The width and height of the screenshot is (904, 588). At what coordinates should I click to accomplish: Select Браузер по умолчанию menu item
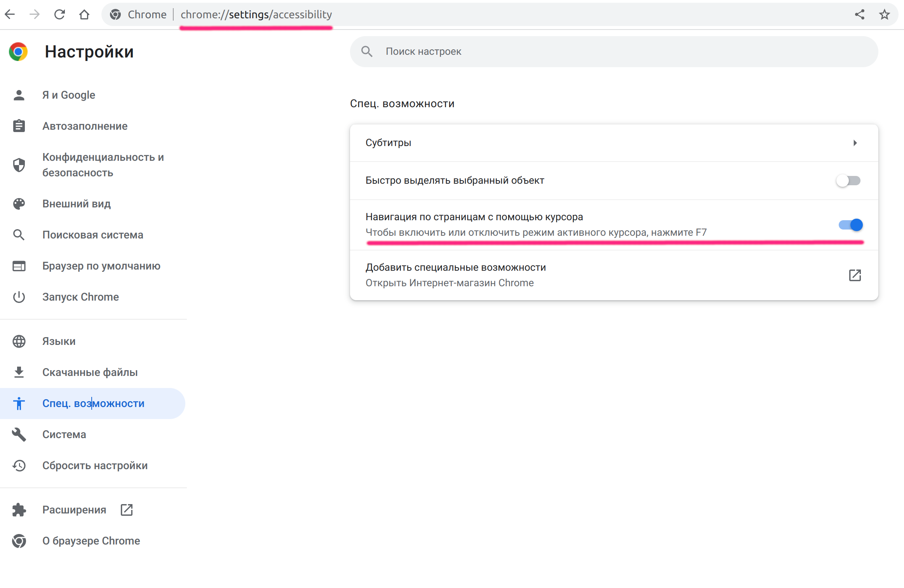102,265
